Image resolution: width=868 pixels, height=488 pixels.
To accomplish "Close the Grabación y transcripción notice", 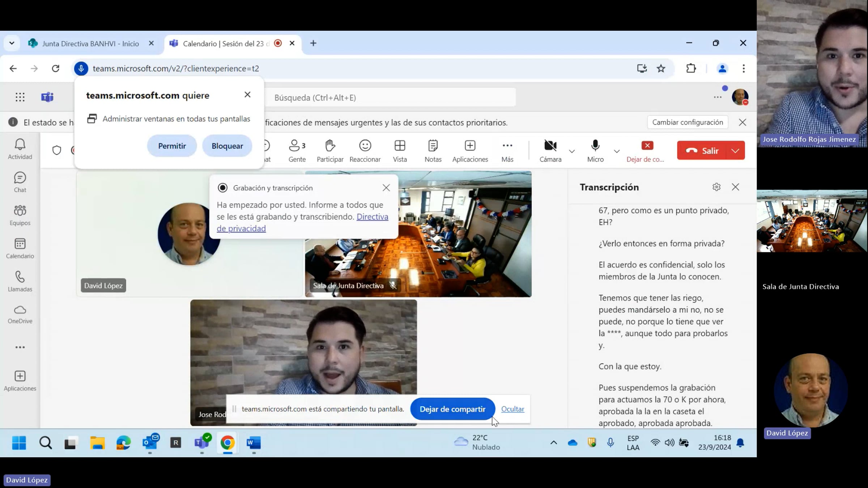I will tap(386, 188).
